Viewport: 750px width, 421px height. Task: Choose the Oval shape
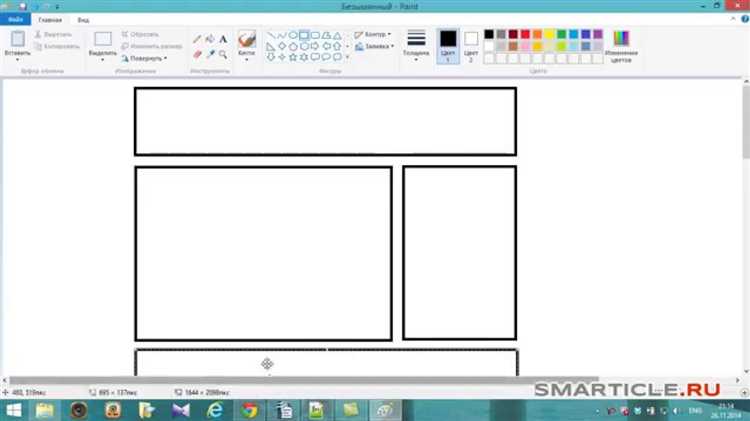tap(293, 35)
